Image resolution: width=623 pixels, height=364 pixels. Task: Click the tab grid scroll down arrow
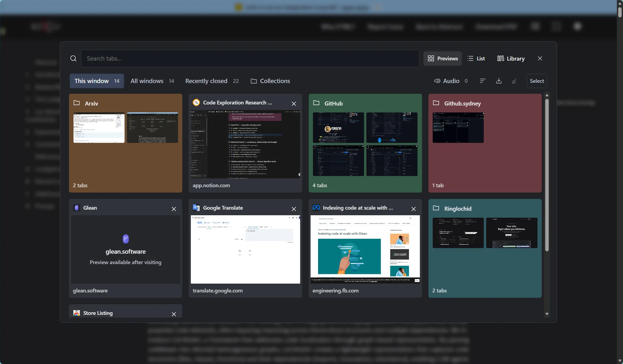(x=547, y=314)
